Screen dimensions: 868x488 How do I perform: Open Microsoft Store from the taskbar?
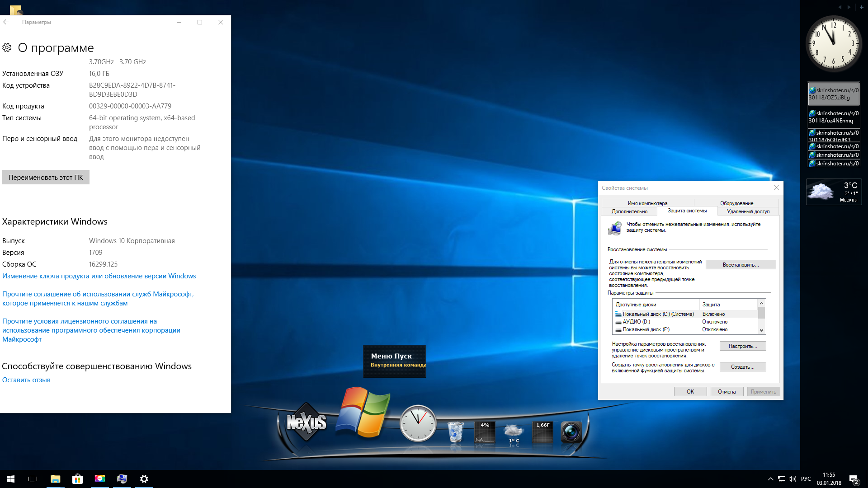pos(77,479)
